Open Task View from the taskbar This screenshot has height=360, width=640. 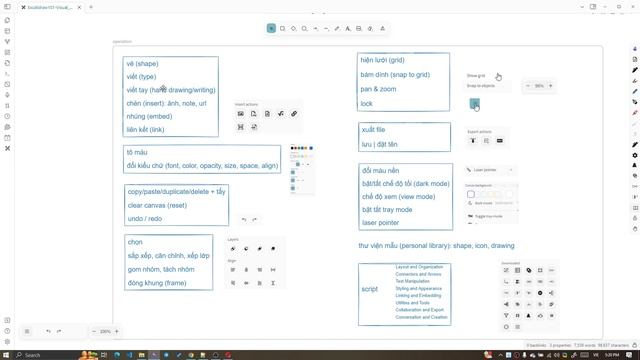pyautogui.click(x=104, y=355)
